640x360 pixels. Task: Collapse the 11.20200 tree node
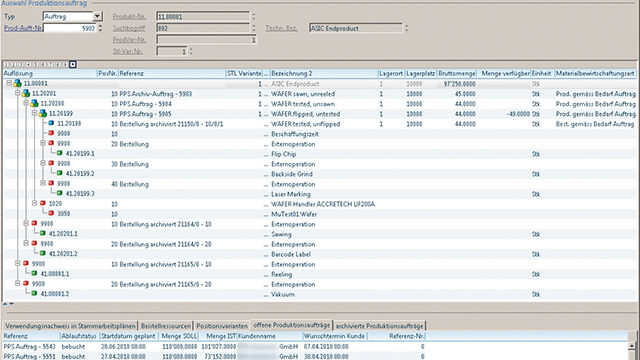click(26, 103)
